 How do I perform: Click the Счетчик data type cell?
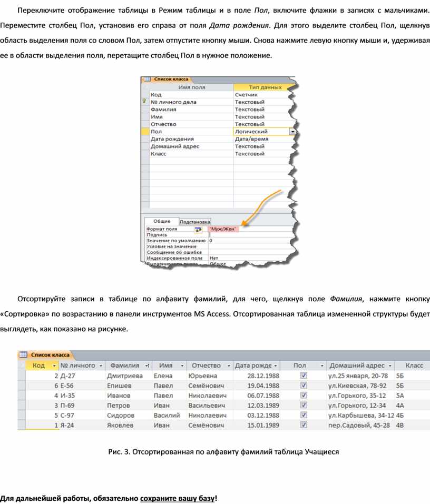click(247, 94)
